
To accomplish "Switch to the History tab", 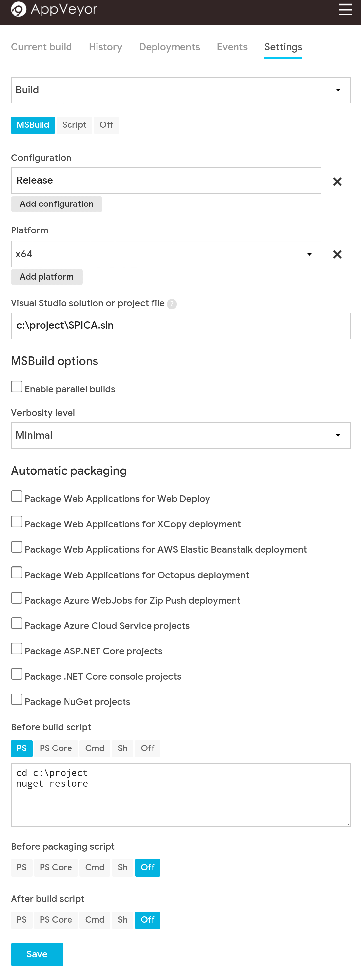I will pos(105,47).
